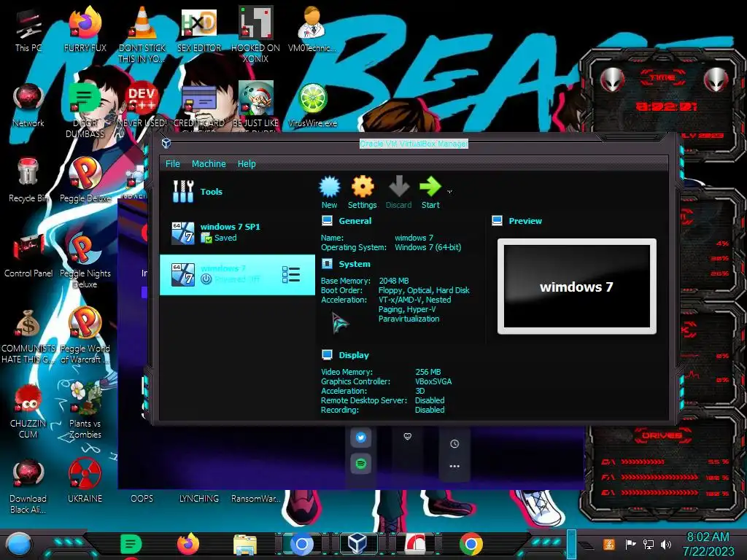Open the HOOKED ON XONIX desktop icon
This screenshot has width=747, height=560.
tap(255, 34)
